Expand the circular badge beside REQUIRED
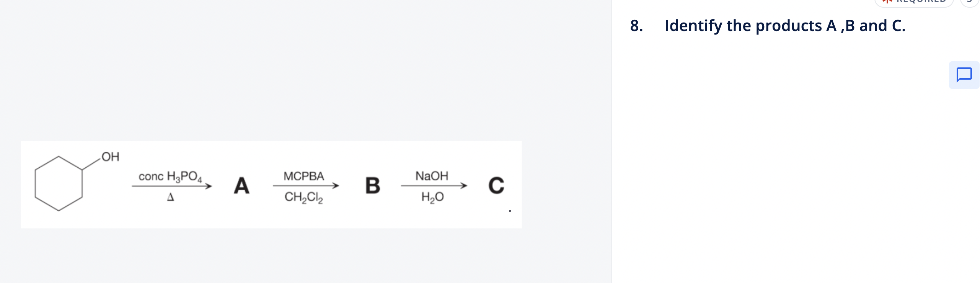The image size is (980, 283). [x=969, y=2]
